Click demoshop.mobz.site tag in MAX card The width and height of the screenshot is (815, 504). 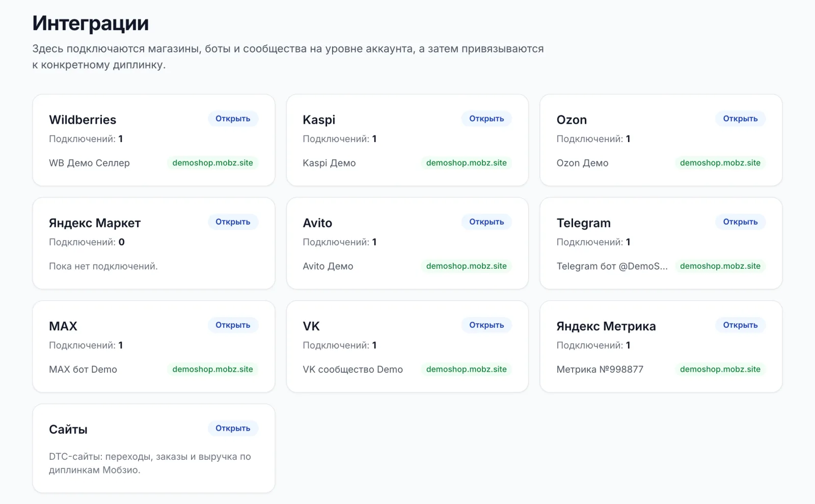pyautogui.click(x=212, y=370)
